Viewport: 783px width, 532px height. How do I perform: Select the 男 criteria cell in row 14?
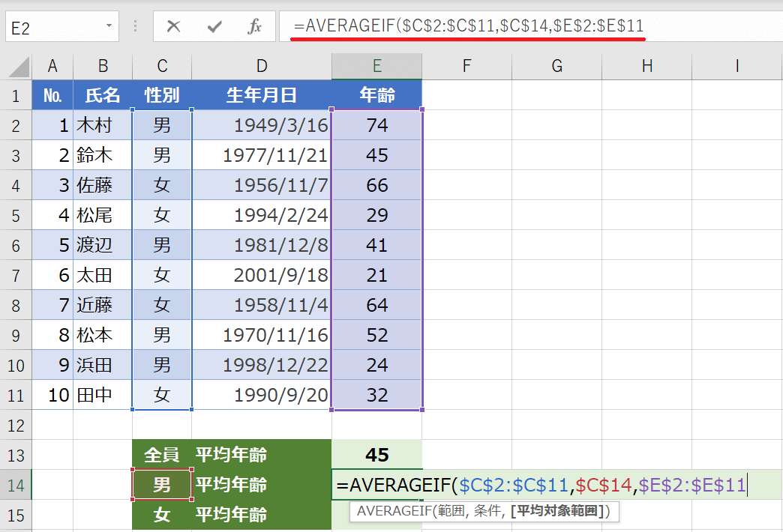(x=162, y=485)
